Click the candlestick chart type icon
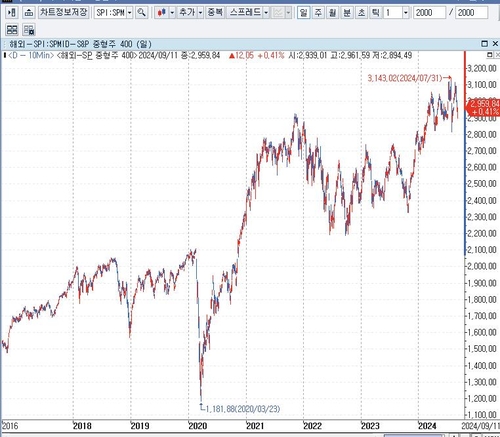 click(x=162, y=13)
